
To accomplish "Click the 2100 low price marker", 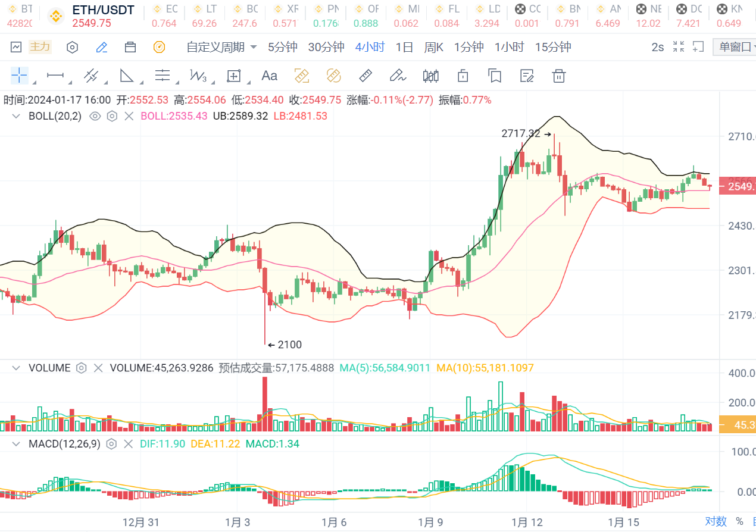I will (x=285, y=345).
